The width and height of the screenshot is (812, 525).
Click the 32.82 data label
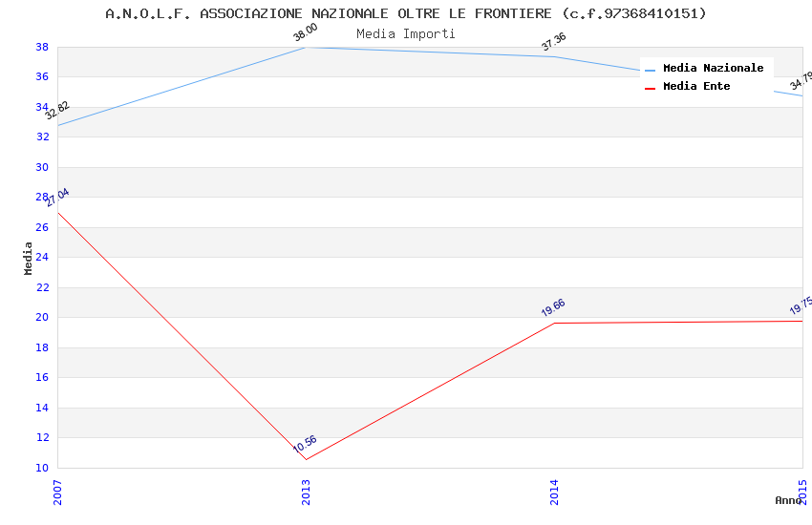[x=57, y=110]
